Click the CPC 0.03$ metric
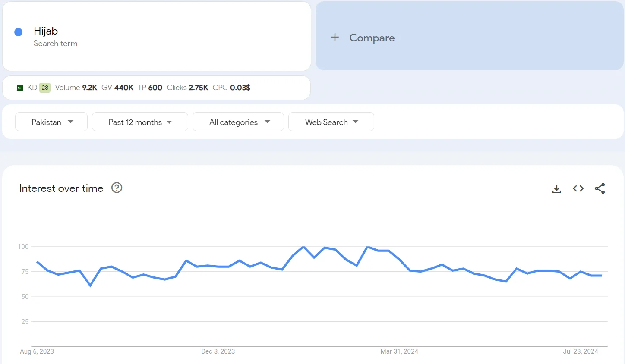625x364 pixels. point(231,87)
